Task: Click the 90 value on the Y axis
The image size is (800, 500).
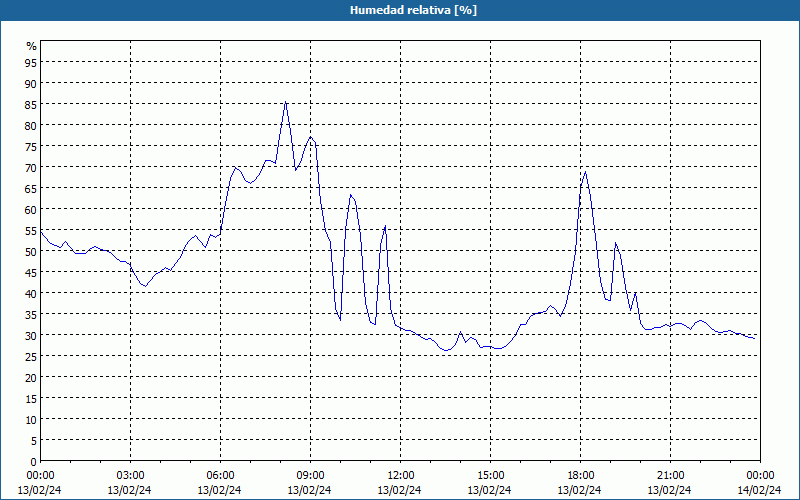Action: point(31,83)
